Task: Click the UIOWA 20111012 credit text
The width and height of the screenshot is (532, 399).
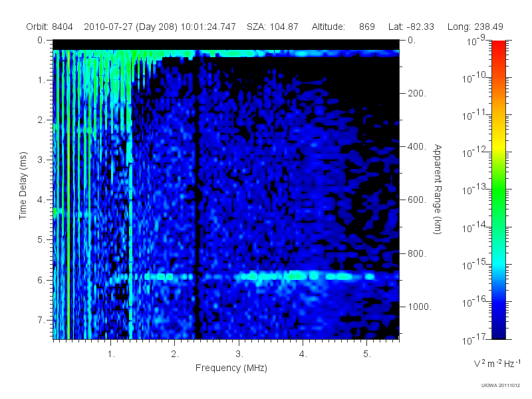Action: point(501,385)
